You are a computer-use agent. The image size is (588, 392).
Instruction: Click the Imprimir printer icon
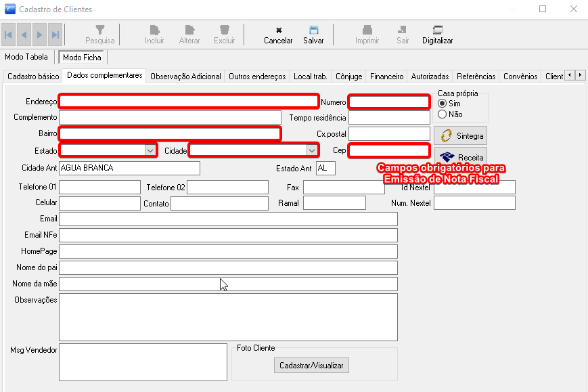click(x=367, y=30)
